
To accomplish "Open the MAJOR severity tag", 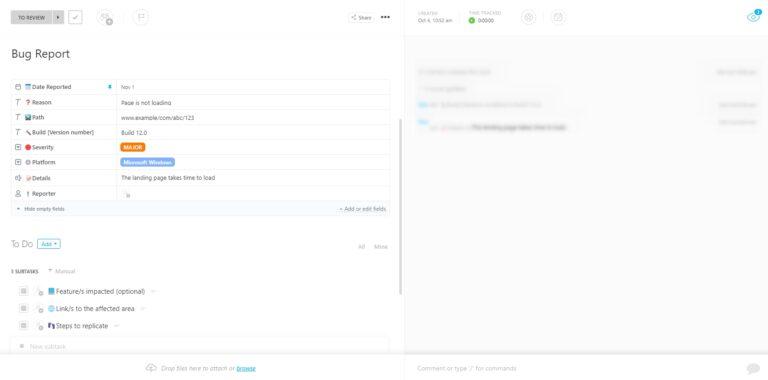I will 133,147.
